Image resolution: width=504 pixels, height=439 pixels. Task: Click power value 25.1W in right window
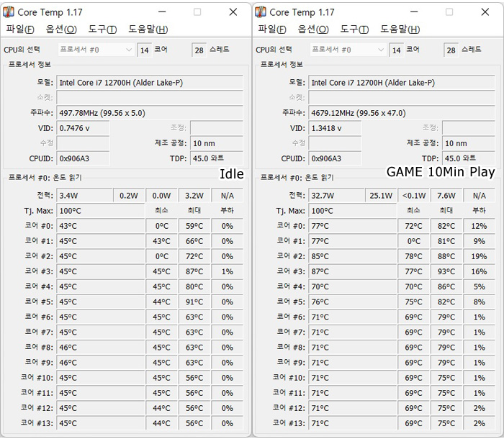click(381, 196)
